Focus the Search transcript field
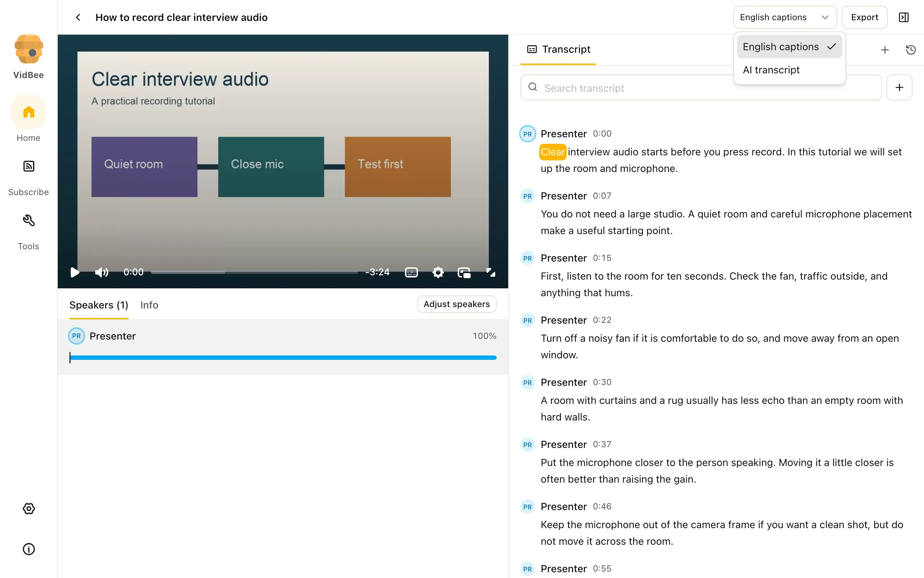Screen dimensions: 924x578 (701, 87)
